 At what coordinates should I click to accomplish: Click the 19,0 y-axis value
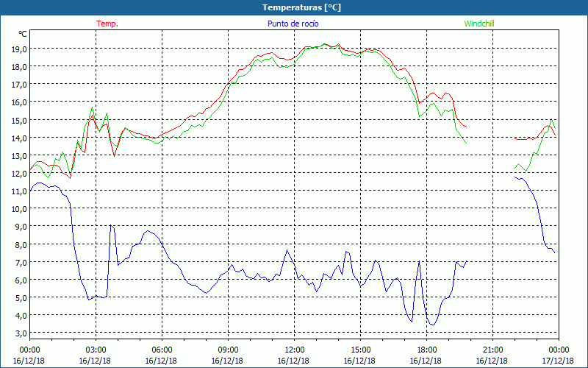click(x=19, y=49)
